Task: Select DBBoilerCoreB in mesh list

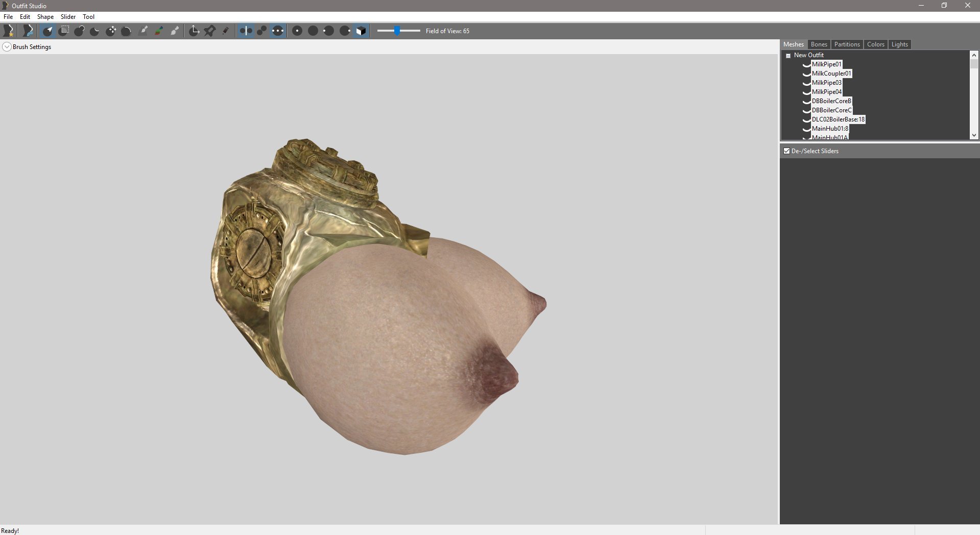Action: [x=831, y=101]
